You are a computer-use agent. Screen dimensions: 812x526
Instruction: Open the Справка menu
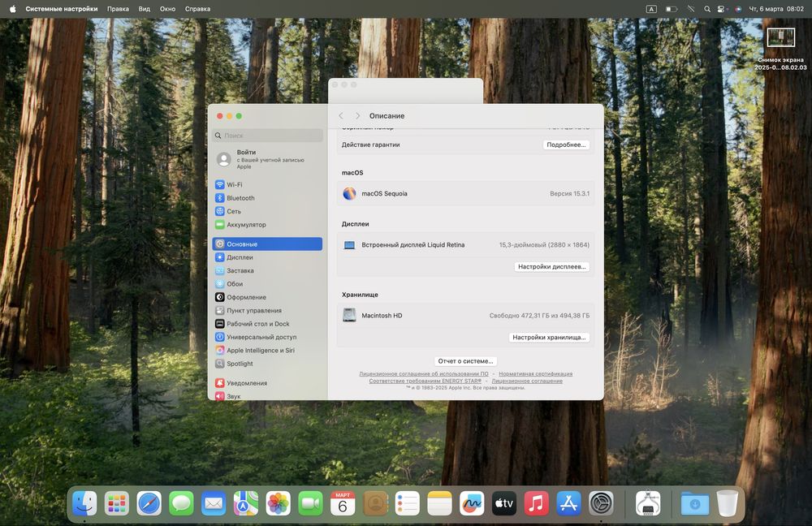[197, 9]
